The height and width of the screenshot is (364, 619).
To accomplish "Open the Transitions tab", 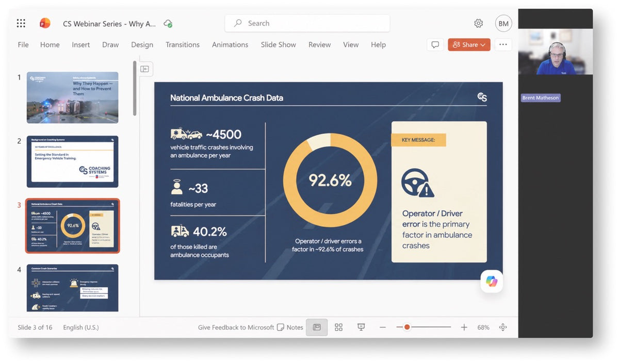I will [x=183, y=45].
